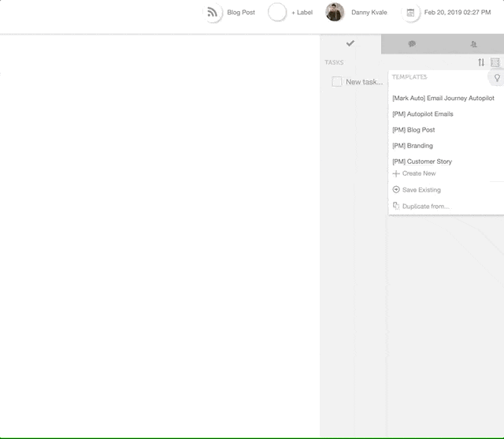Switch to the contributors people tab
Image resolution: width=504 pixels, height=439 pixels.
(473, 44)
